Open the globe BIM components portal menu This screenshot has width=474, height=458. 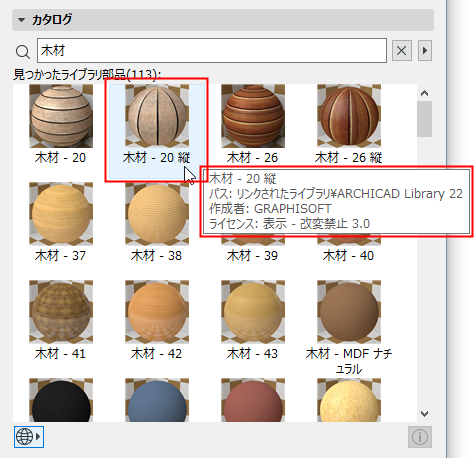point(29,436)
